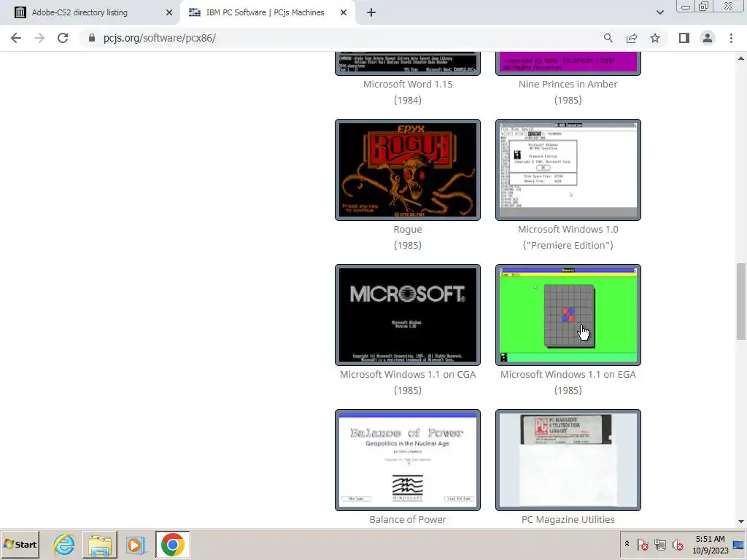Expand the tab search chevron
747x560 pixels.
659,12
